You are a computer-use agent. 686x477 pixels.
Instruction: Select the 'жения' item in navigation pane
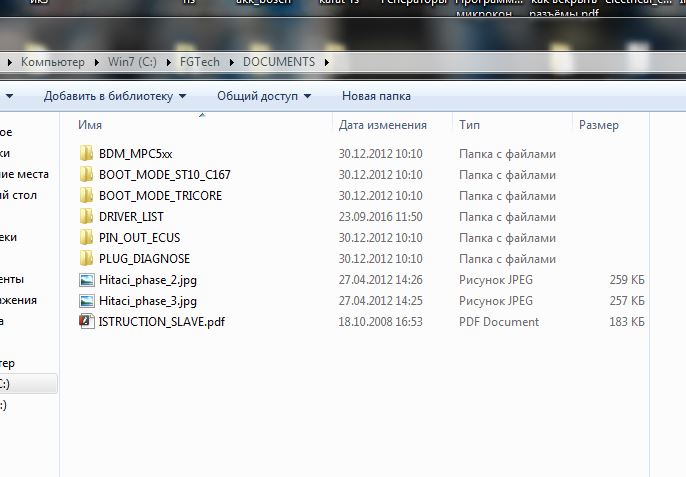coord(18,301)
